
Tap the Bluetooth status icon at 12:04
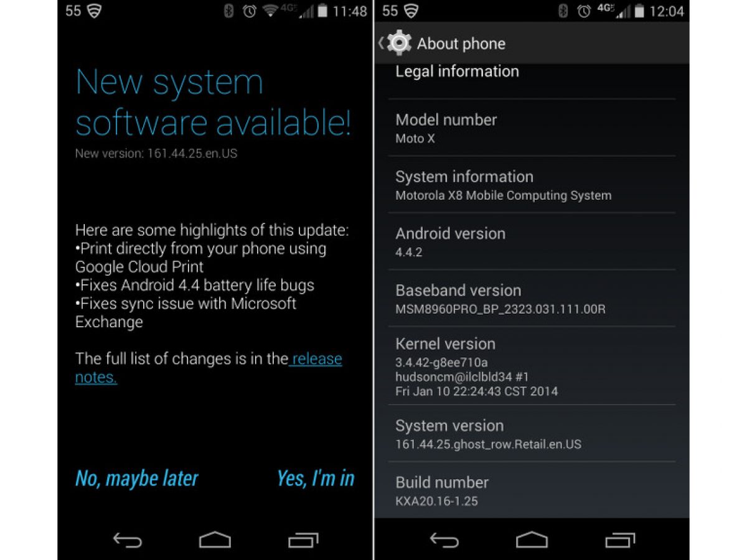[x=563, y=11]
